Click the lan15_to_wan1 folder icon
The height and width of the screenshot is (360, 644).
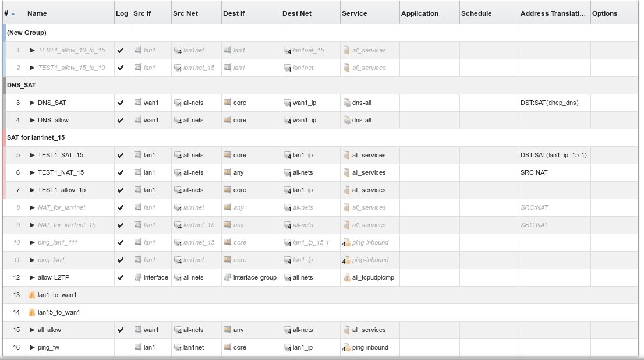coord(32,313)
